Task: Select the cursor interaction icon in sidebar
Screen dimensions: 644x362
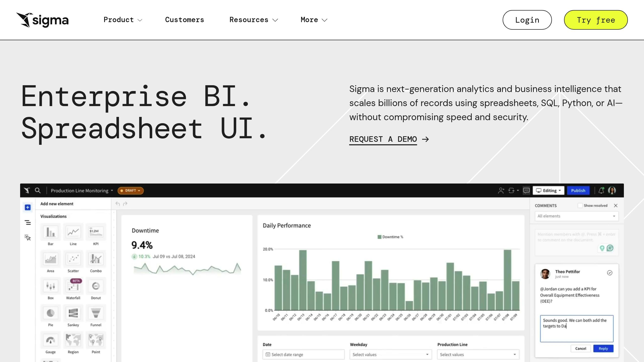Action: pyautogui.click(x=28, y=238)
